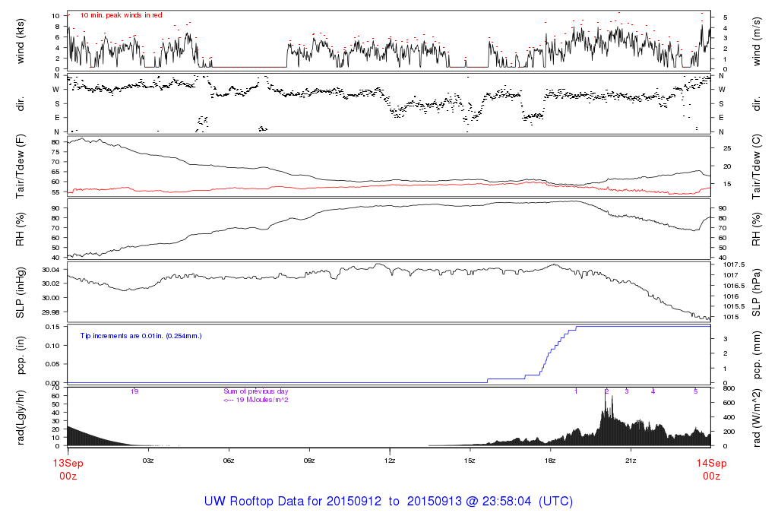This screenshot has height=532, width=778.
Task: Click the 18z time axis label
Action: pyautogui.click(x=550, y=461)
